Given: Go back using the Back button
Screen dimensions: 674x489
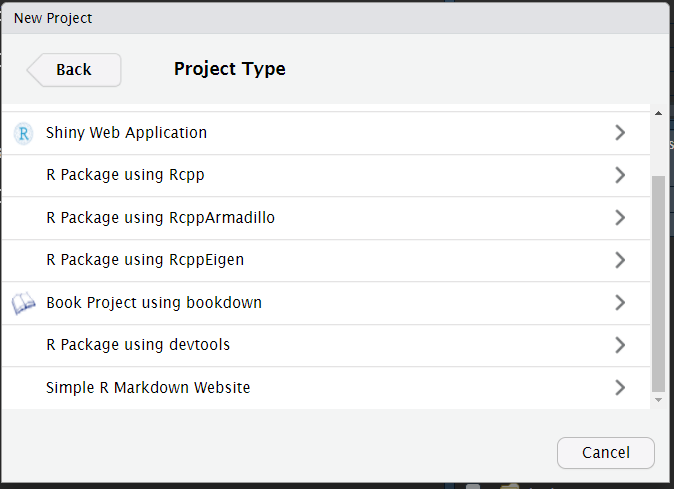Looking at the screenshot, I should click(x=74, y=70).
